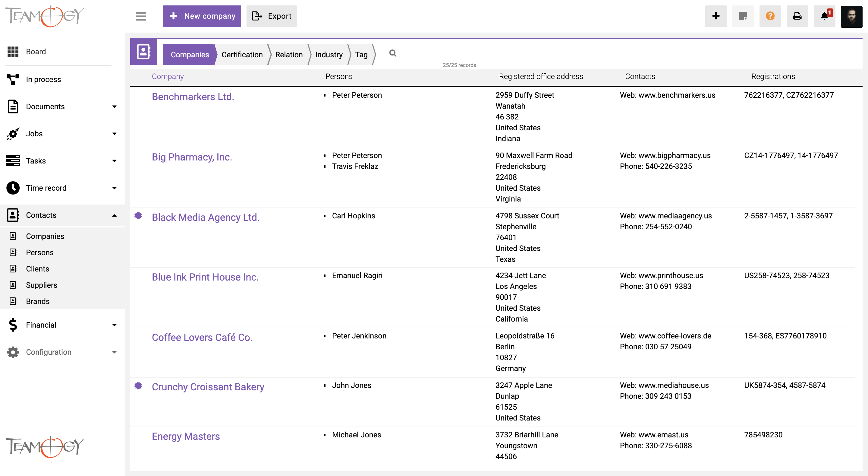Screen dimensions: 868x476
Task: Click the search magnifier icon
Action: tap(393, 53)
